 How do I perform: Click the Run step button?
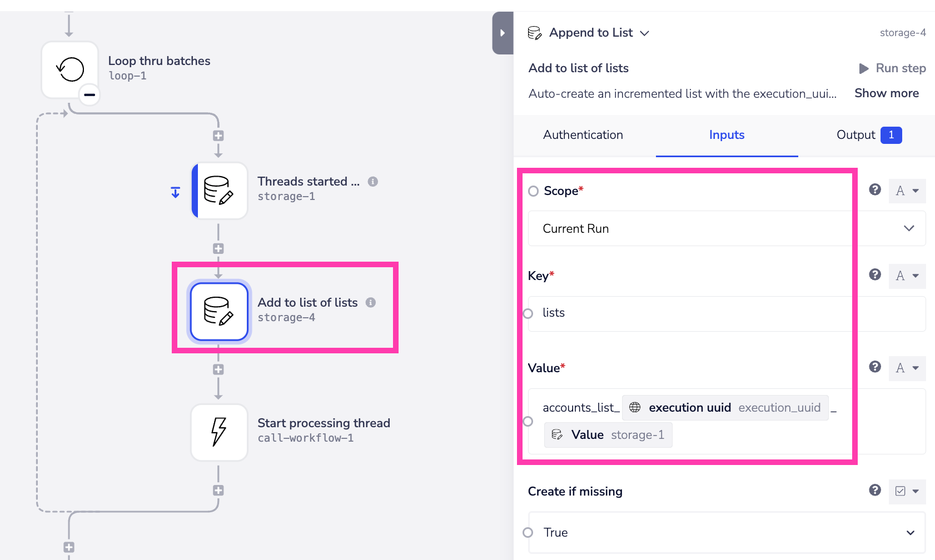893,68
